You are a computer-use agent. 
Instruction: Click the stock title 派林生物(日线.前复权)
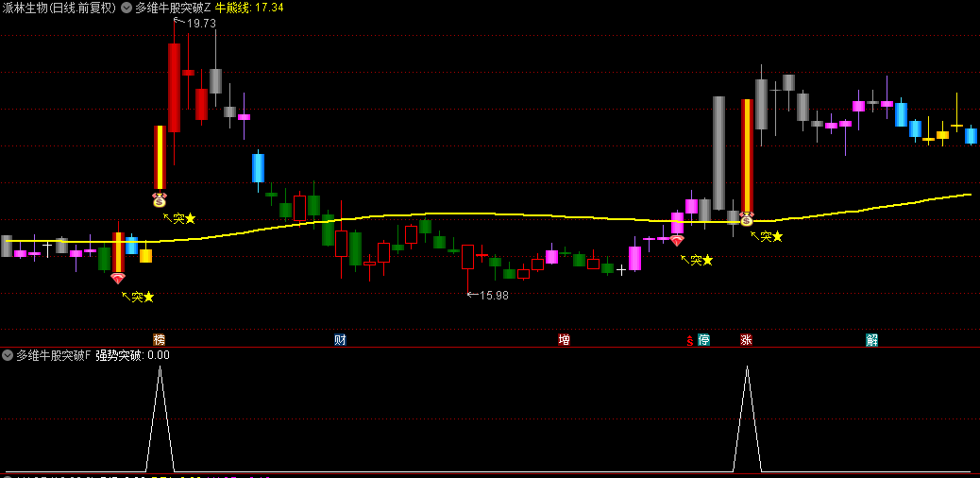pyautogui.click(x=59, y=8)
